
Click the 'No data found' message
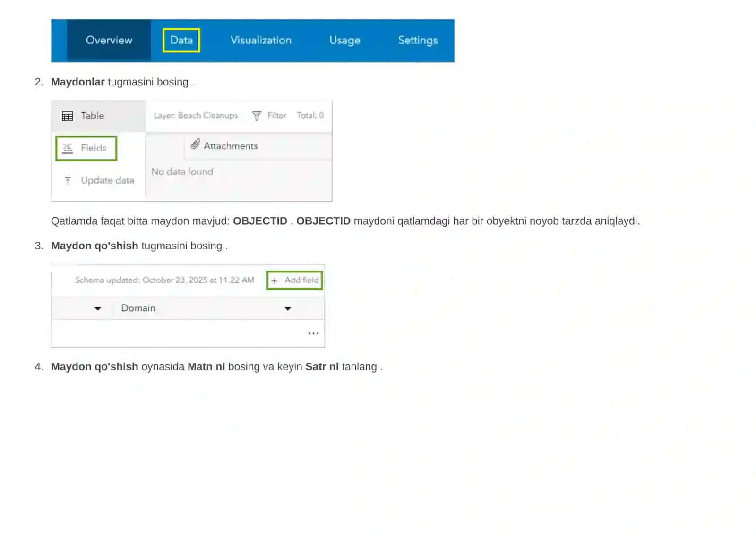click(182, 171)
